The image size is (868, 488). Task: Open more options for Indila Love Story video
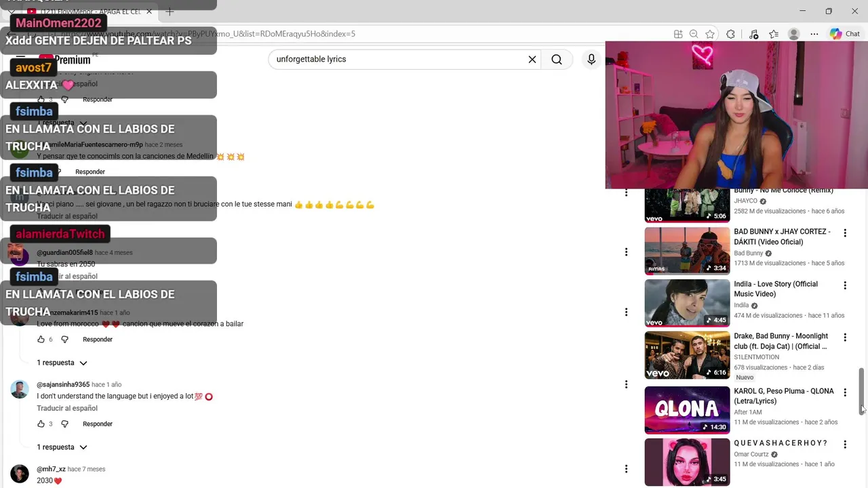pyautogui.click(x=845, y=285)
